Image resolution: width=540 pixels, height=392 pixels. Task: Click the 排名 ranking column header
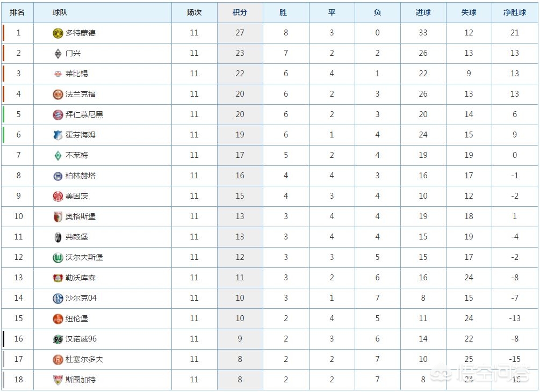point(17,13)
